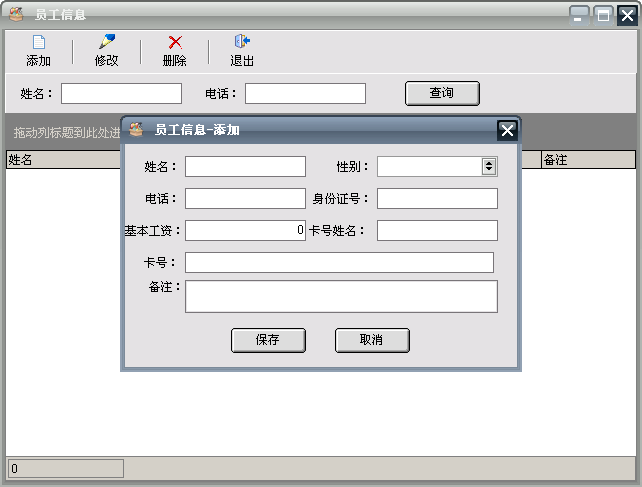Click the 退出 (Exit) door icon
Screen dimensions: 642x487
pyautogui.click(x=242, y=41)
